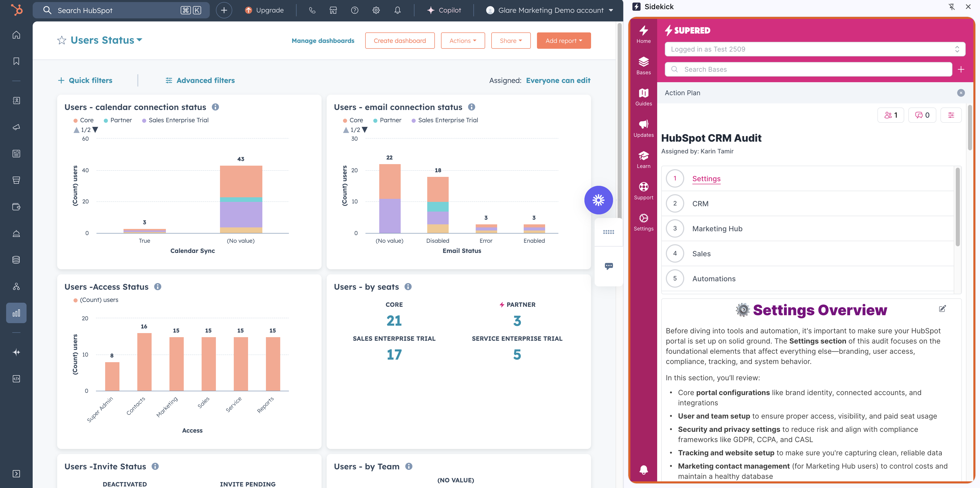Open the Marketplace storefront icon
The width and height of the screenshot is (980, 488).
click(333, 10)
